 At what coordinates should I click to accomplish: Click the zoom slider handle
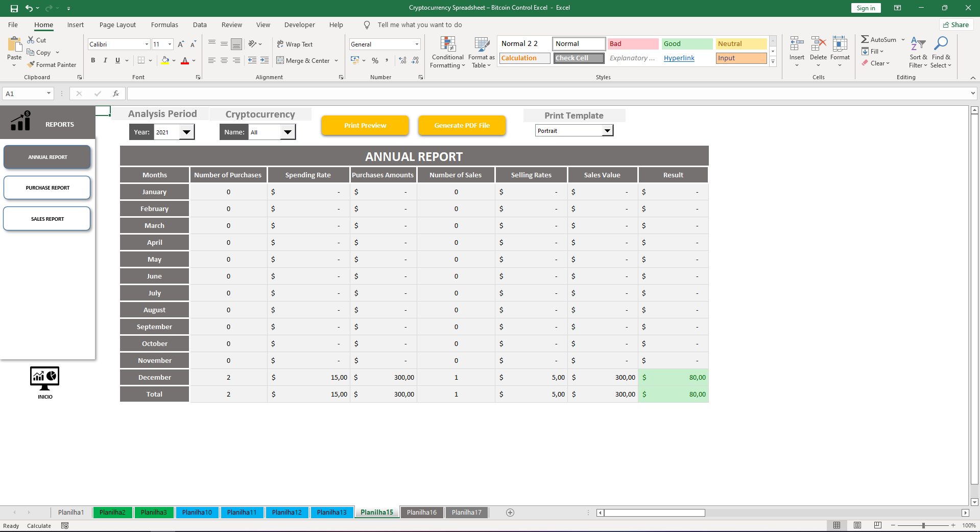coord(923,525)
